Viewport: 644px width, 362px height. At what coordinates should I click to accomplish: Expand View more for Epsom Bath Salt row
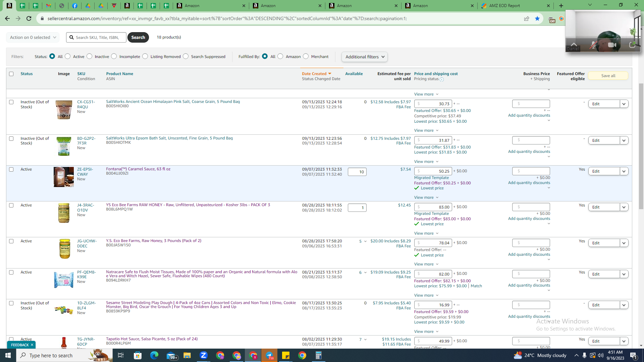coord(426,162)
